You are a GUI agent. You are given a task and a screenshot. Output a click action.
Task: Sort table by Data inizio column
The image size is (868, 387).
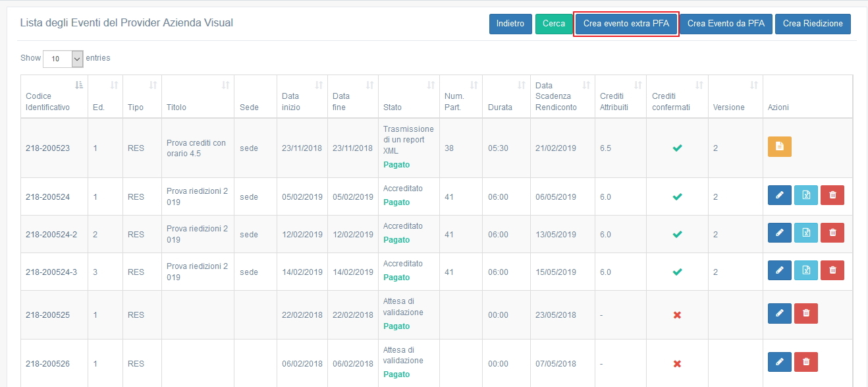(302, 96)
